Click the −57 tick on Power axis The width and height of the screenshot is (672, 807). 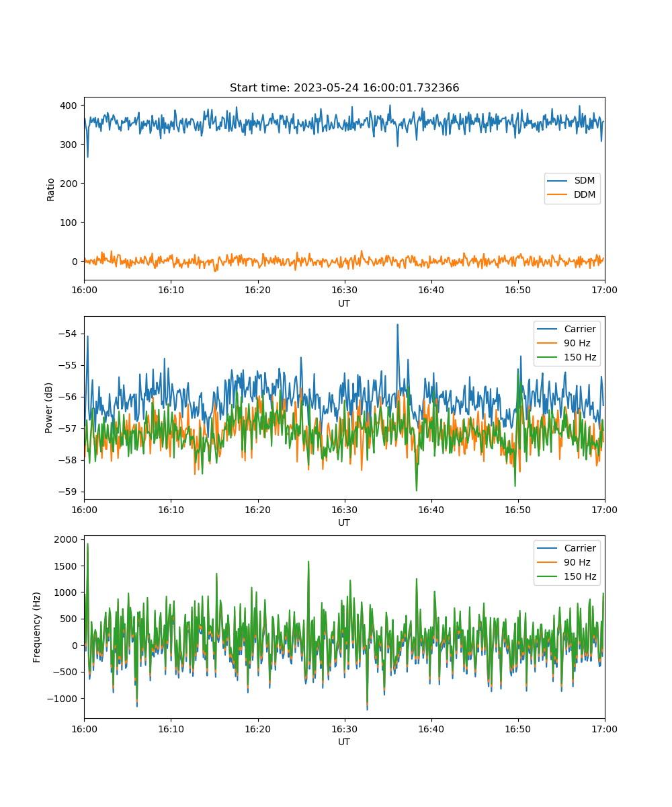point(70,428)
